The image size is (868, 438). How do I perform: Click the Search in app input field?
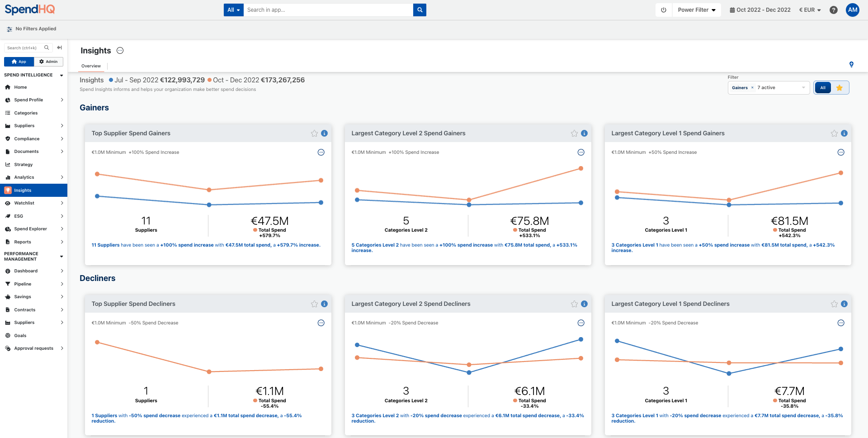coord(328,10)
